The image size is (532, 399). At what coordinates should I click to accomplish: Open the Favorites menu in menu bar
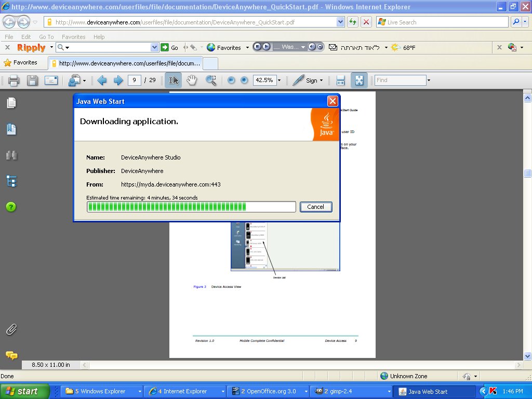pos(73,37)
